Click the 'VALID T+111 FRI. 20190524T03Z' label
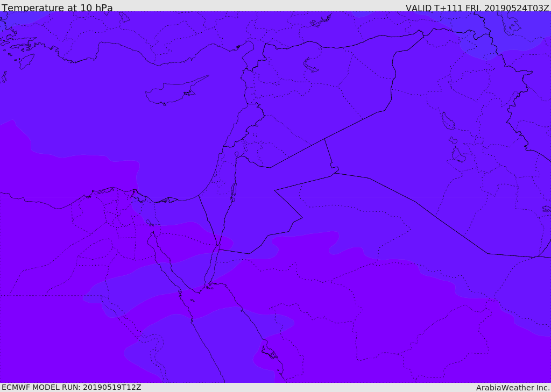 point(477,8)
